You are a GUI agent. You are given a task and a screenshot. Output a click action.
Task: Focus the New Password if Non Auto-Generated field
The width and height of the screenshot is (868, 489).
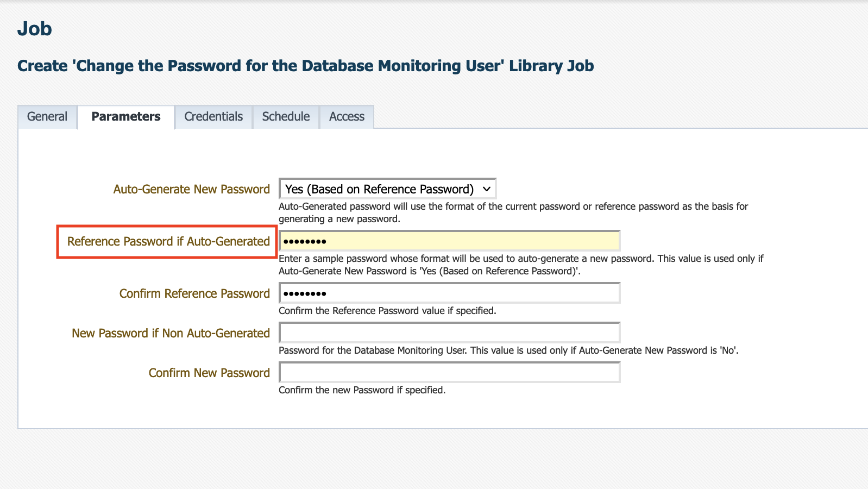point(449,333)
